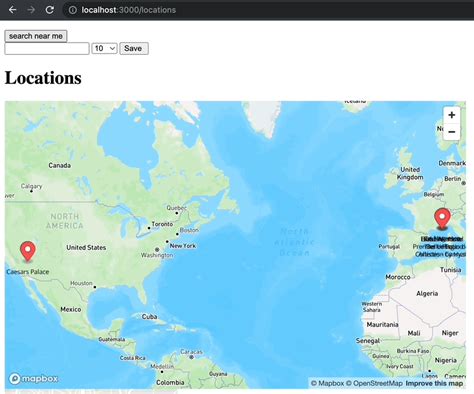Click the "North Atlantic Ocean" label

pyautogui.click(x=294, y=242)
